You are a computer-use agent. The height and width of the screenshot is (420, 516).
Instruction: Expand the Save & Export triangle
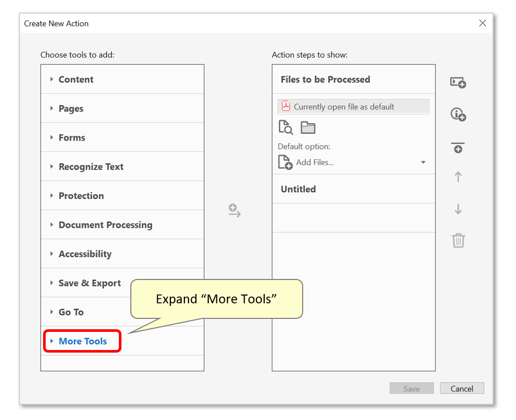point(52,283)
